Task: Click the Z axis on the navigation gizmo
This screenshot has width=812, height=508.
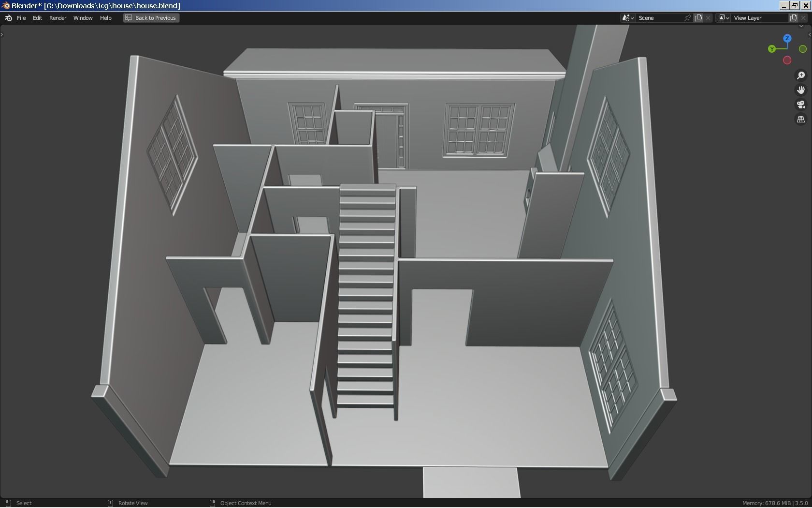Action: [x=787, y=38]
